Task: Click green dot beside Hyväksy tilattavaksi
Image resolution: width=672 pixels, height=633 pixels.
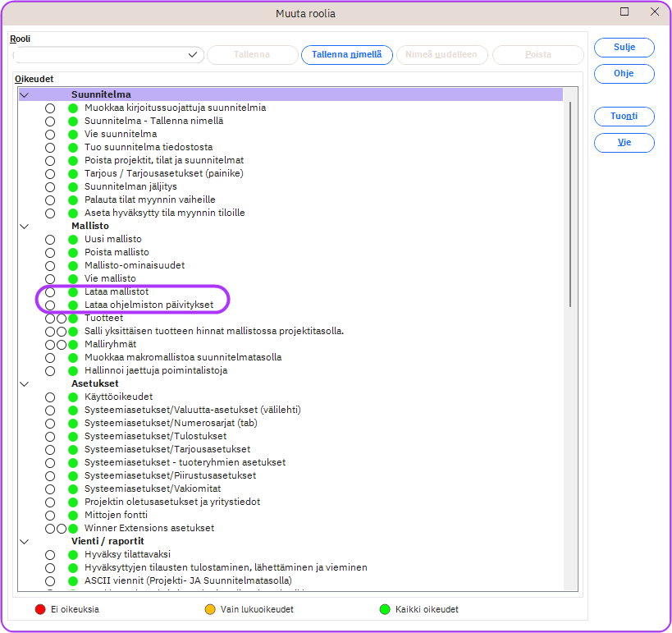Action: 73,554
